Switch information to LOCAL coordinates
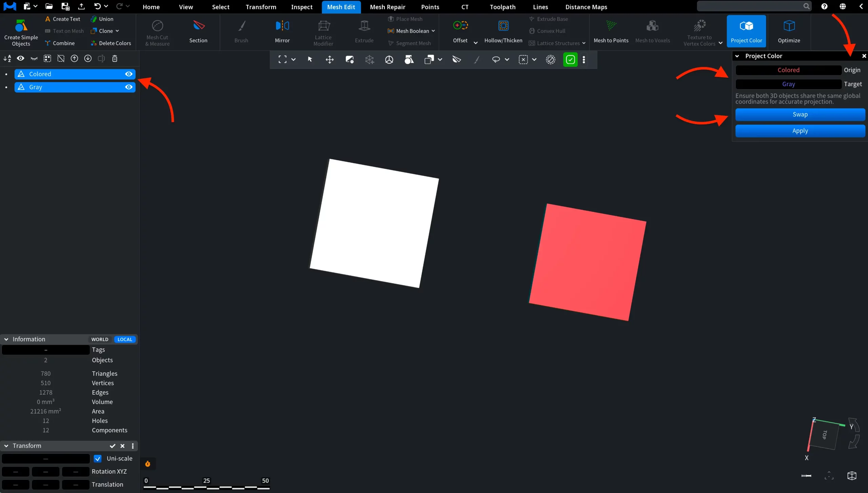This screenshot has height=493, width=868. pos(125,339)
